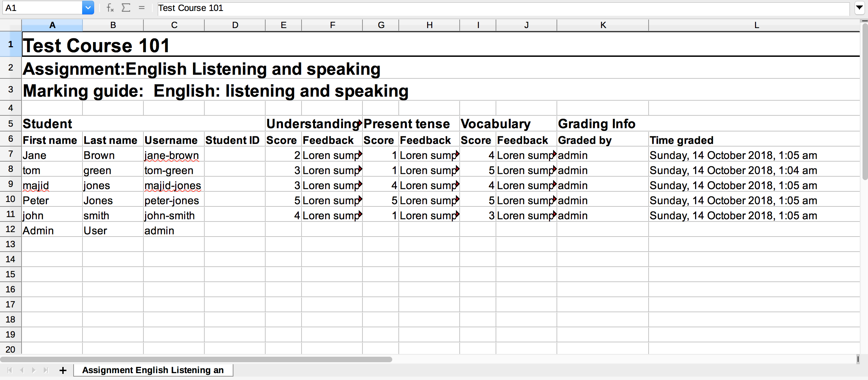Go to previous sheet navigation arrow
The width and height of the screenshot is (868, 380).
pyautogui.click(x=22, y=370)
